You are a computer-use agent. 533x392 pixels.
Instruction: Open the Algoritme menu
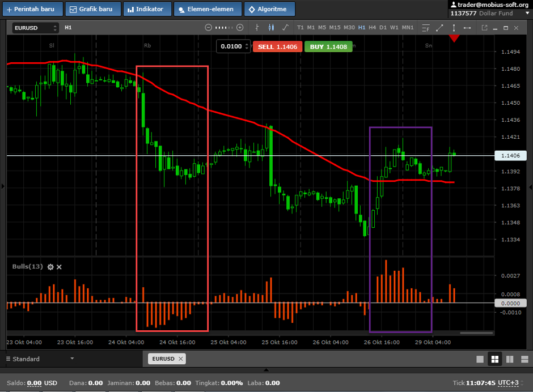click(269, 9)
